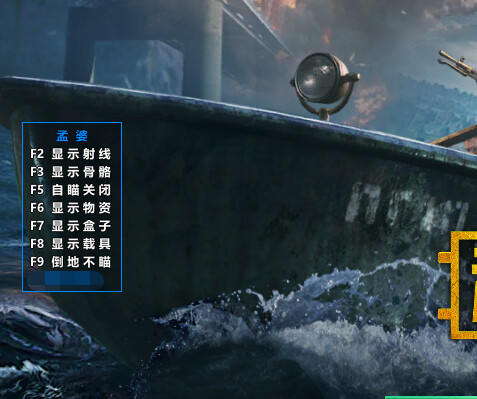
Task: Click the rifle at top right
Action: tap(458, 65)
